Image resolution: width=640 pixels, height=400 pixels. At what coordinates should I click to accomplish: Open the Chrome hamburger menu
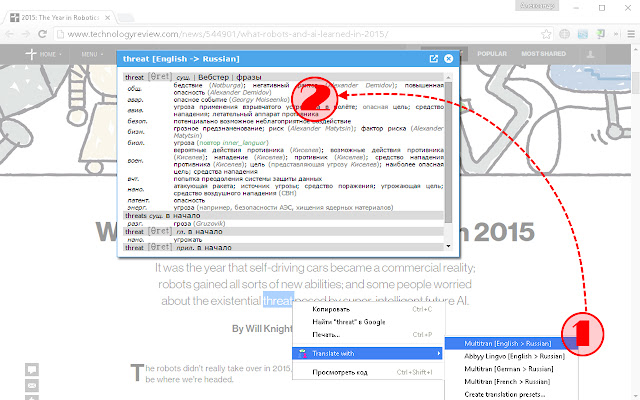[x=631, y=34]
